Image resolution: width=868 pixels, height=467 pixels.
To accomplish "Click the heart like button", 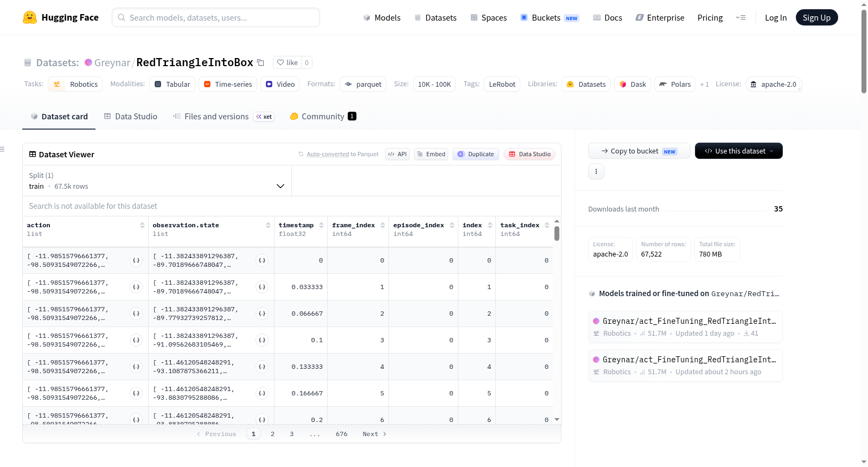I will 287,62.
